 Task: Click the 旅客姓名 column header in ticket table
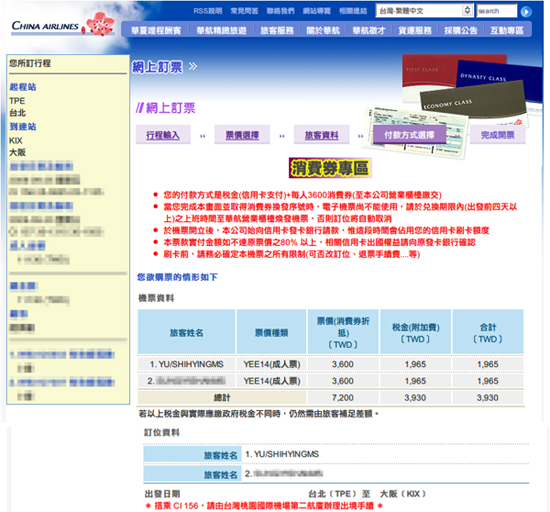click(x=187, y=332)
